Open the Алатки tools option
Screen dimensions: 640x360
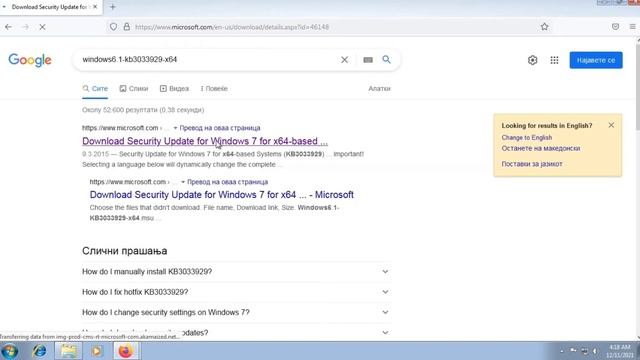379,89
